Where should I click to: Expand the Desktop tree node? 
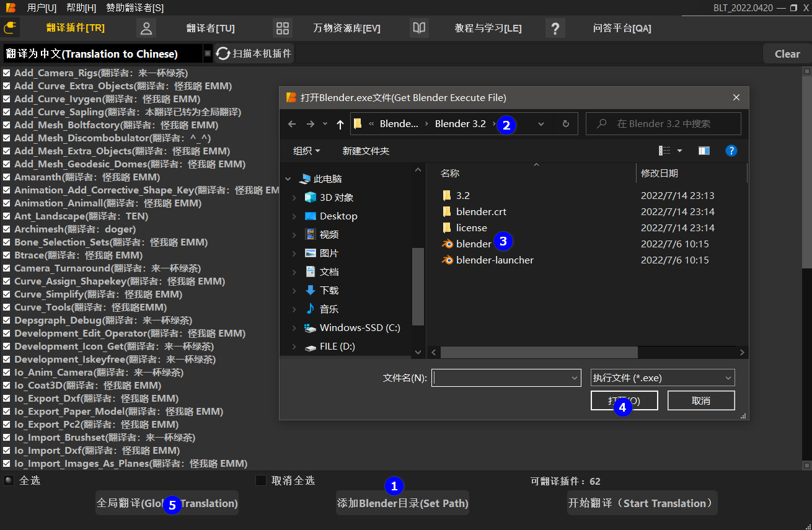tap(294, 216)
